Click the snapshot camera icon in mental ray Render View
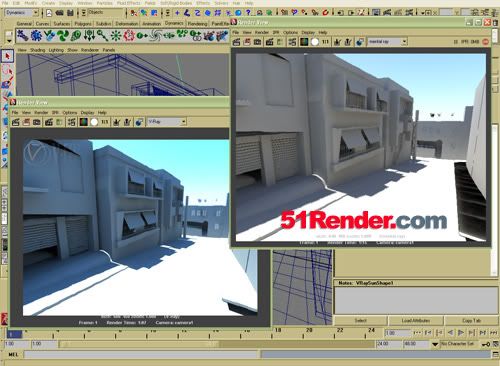The height and width of the screenshot is (366, 500). (257, 42)
